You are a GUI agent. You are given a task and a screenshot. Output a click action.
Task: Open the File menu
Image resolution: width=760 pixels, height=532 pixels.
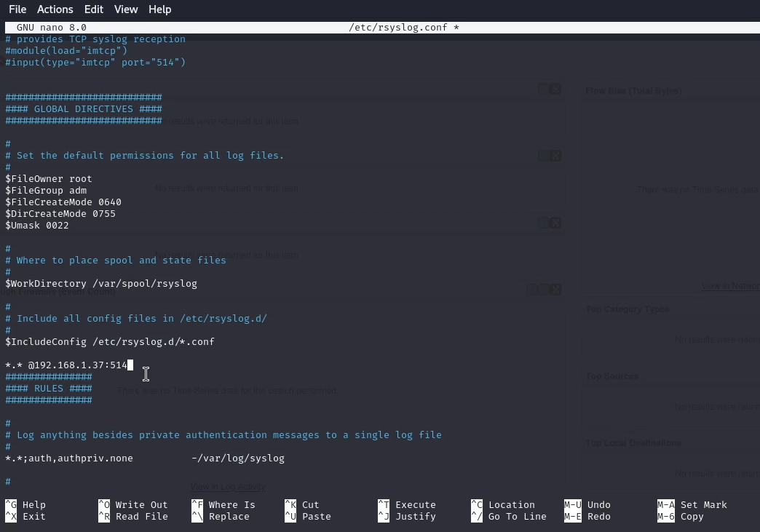coord(17,9)
